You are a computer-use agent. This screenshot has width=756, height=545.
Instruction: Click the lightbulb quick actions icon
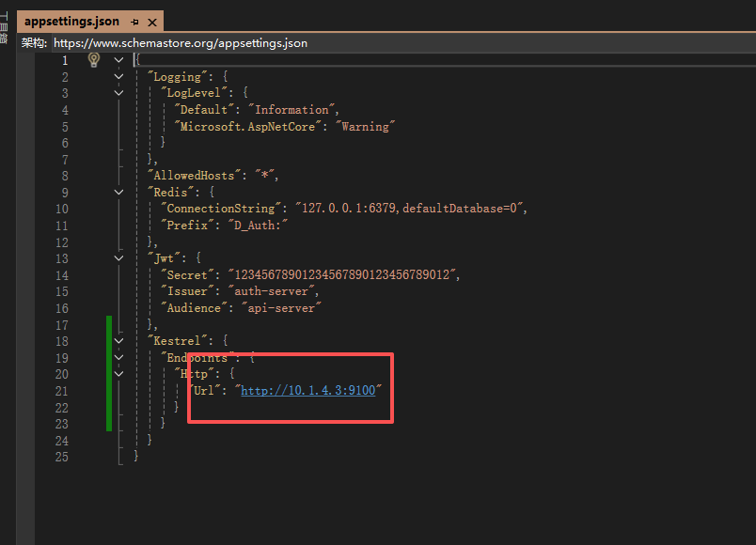point(94,60)
